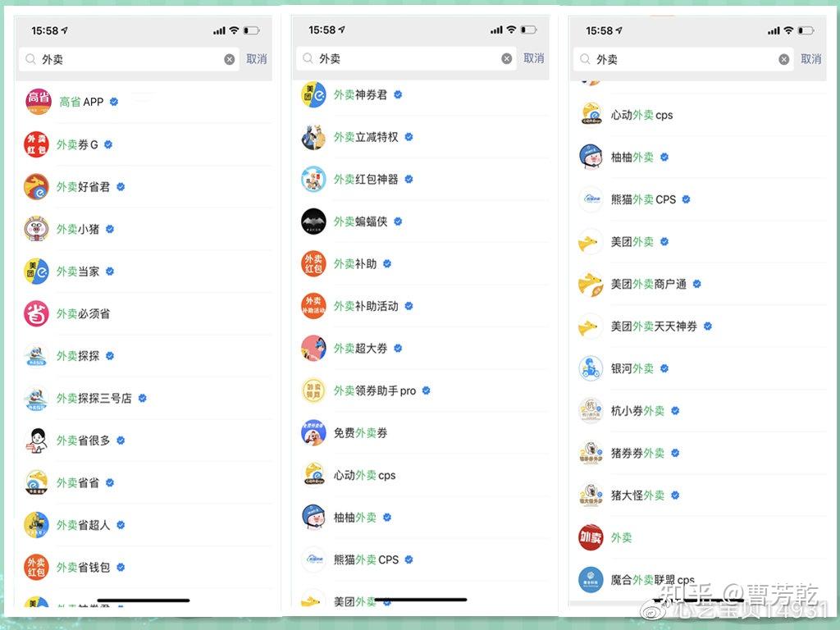840x630 pixels.
Task: Tap the 银河外卖 scooter avatar
Action: [x=591, y=368]
